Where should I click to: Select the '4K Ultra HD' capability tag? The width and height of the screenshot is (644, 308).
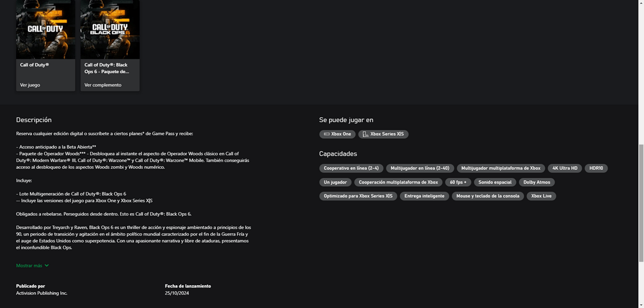point(565,168)
